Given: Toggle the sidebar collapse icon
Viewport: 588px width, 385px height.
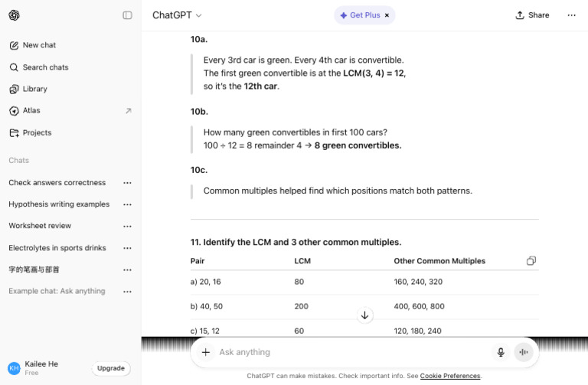Looking at the screenshot, I should pyautogui.click(x=127, y=15).
